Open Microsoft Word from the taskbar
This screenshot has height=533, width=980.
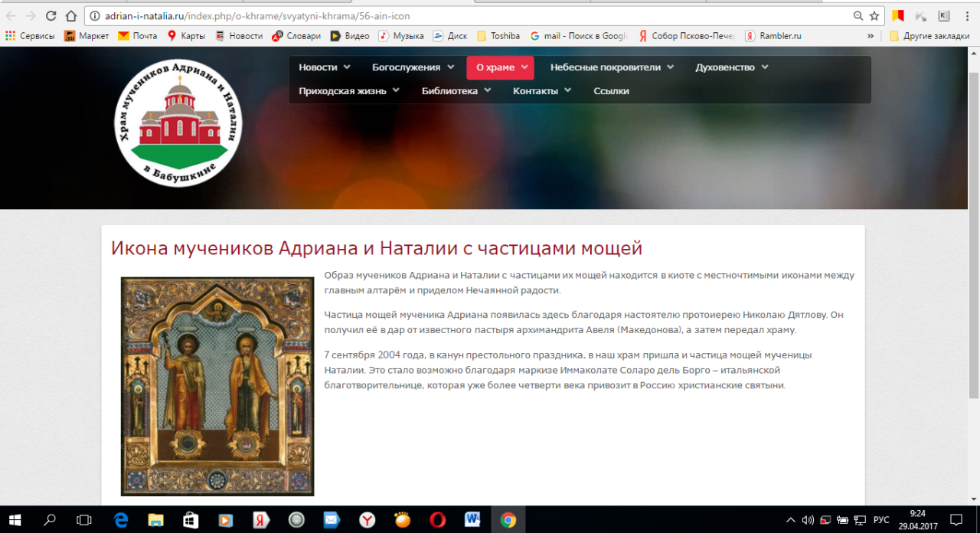click(472, 520)
